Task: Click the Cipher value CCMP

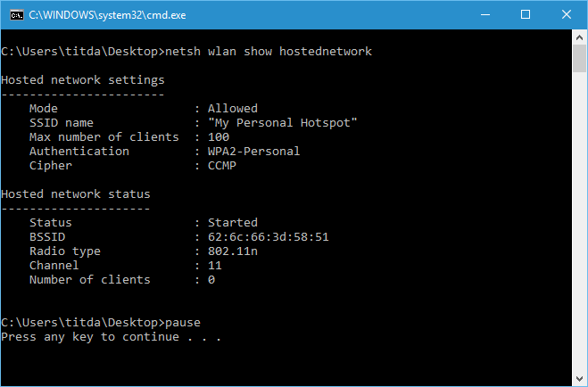Action: pos(222,165)
